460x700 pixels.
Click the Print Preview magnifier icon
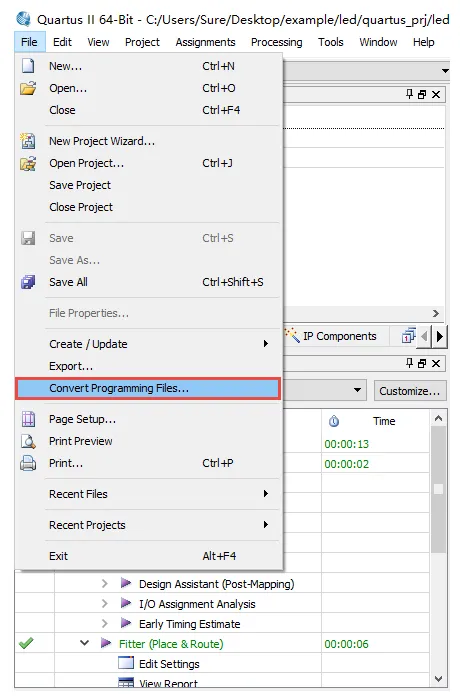(28, 441)
